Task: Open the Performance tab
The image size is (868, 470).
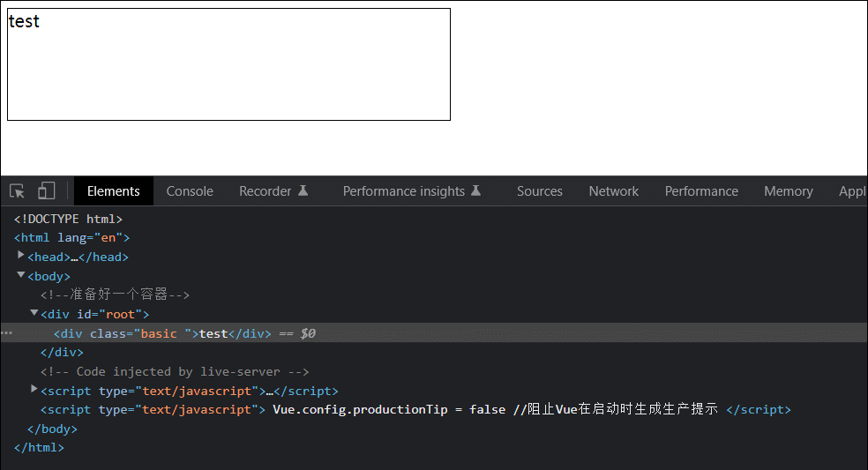Action: [x=700, y=191]
